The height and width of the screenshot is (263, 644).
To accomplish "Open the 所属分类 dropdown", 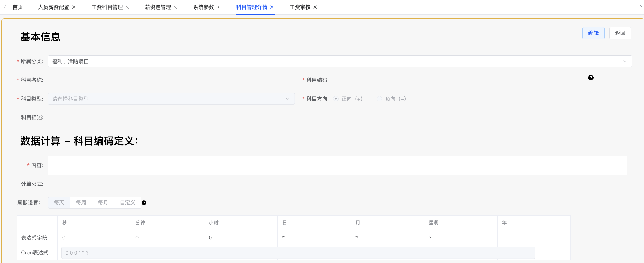I will 340,61.
